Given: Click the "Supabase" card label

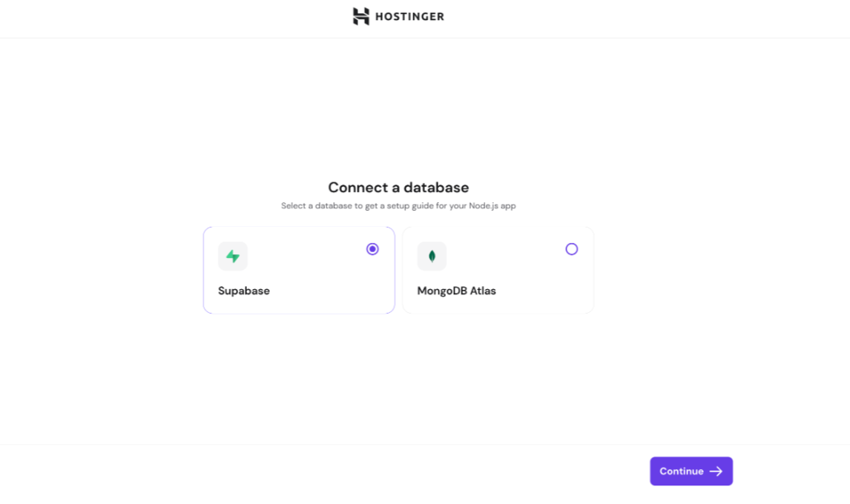Looking at the screenshot, I should click(244, 291).
